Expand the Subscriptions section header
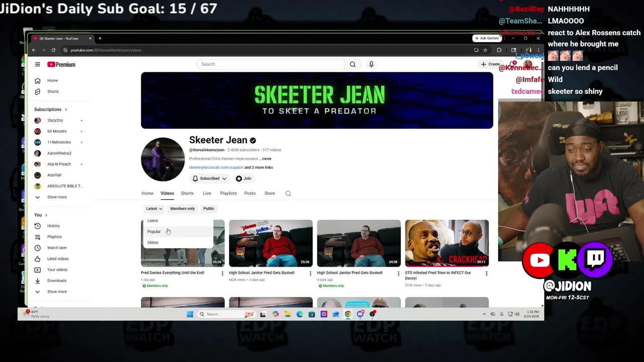 click(50, 109)
